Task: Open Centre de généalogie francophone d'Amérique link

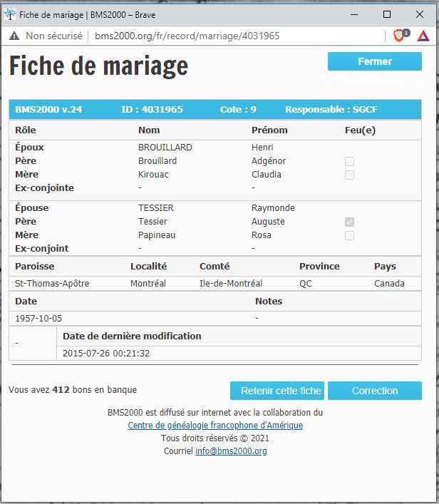Action: [x=215, y=426]
